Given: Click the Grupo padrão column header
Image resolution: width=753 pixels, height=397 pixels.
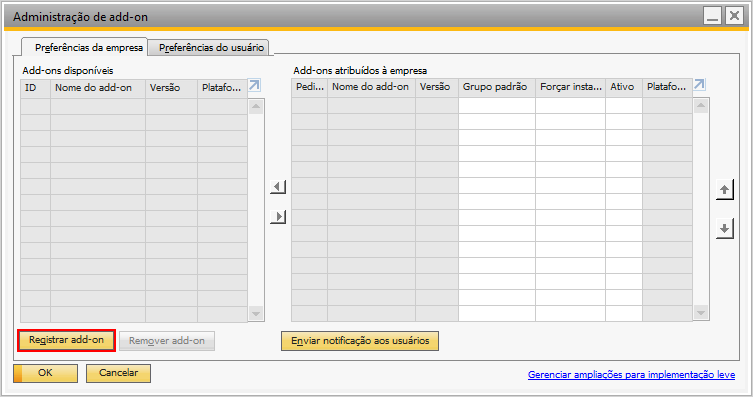Looking at the screenshot, I should coord(497,87).
